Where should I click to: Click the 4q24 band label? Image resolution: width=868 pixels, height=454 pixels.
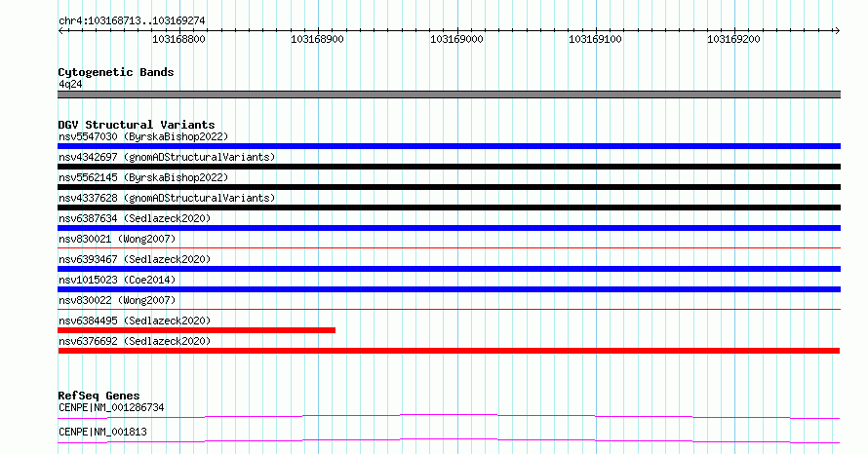[70, 84]
